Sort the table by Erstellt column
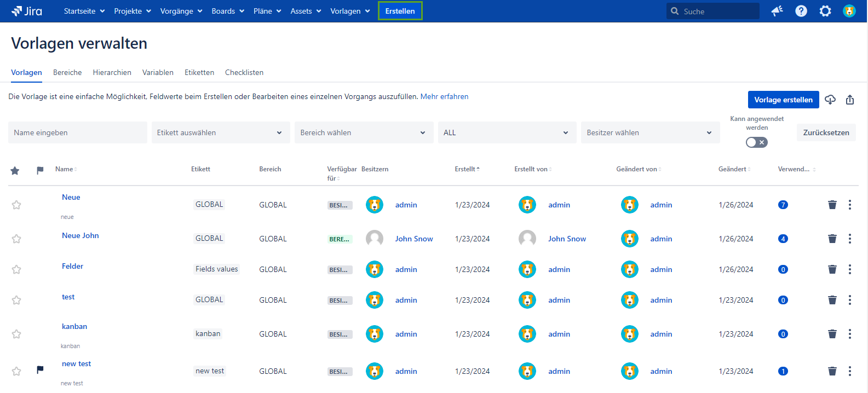The image size is (868, 393). coord(467,169)
